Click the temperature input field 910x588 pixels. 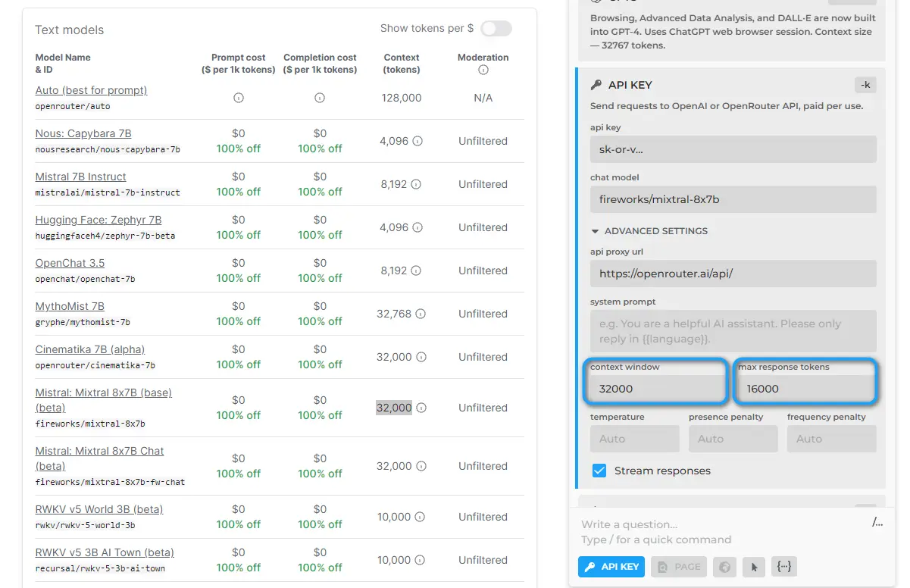coord(634,439)
